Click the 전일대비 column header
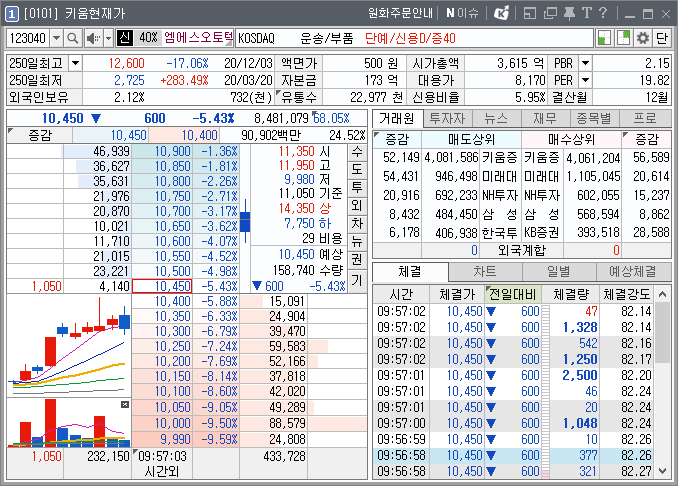Screen dimensions: 678x486 [x=513, y=294]
